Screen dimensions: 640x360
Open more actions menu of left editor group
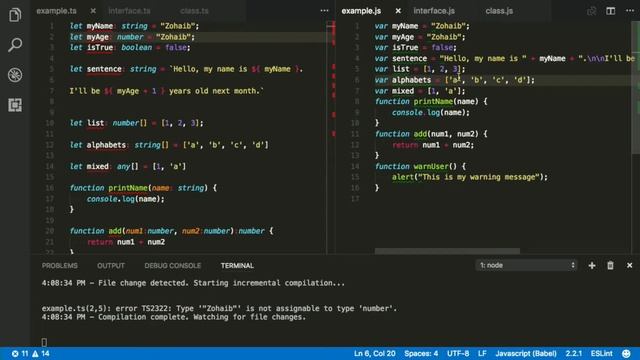[x=324, y=11]
